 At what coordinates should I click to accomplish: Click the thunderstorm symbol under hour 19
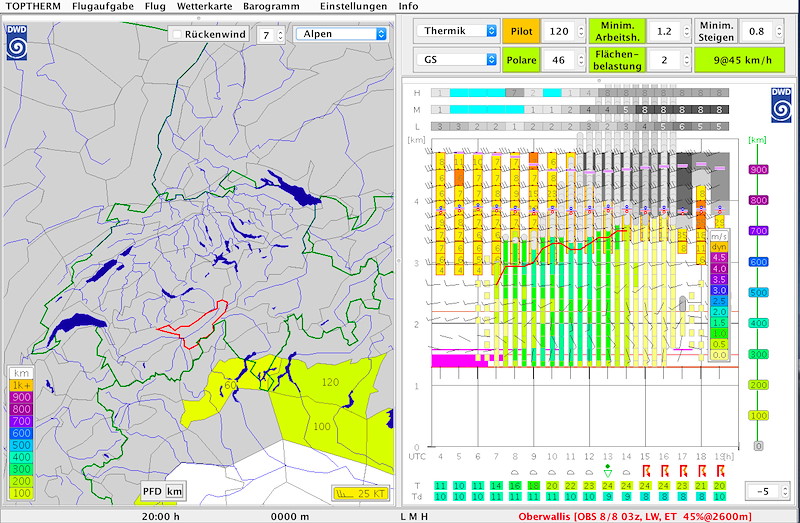coord(720,470)
